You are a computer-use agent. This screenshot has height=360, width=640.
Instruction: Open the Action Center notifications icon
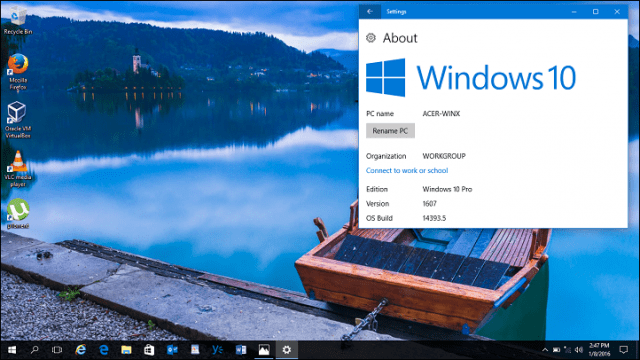(x=623, y=350)
